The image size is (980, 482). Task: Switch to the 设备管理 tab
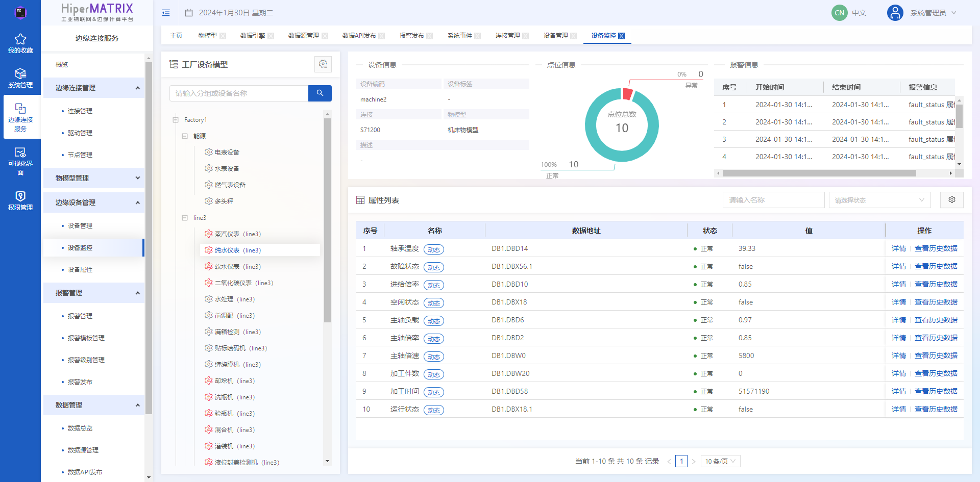(556, 36)
